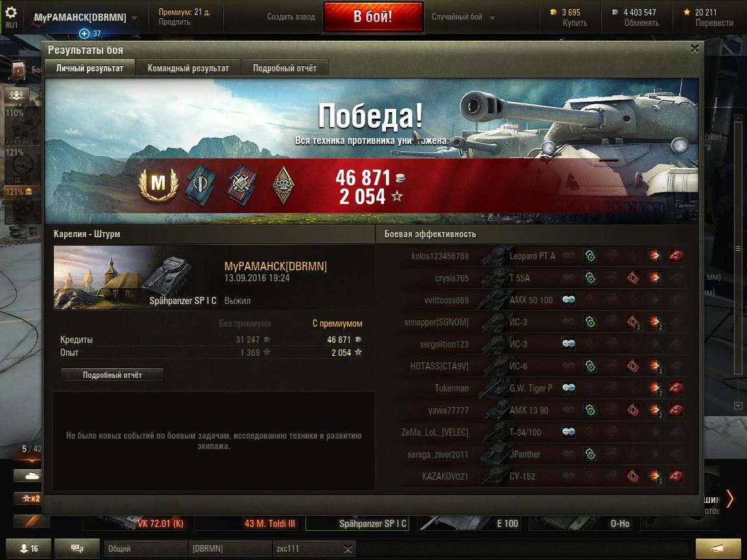Screen dimensions: 747x560
Task: Click Подробный отчёт button below credits
Action: point(112,375)
